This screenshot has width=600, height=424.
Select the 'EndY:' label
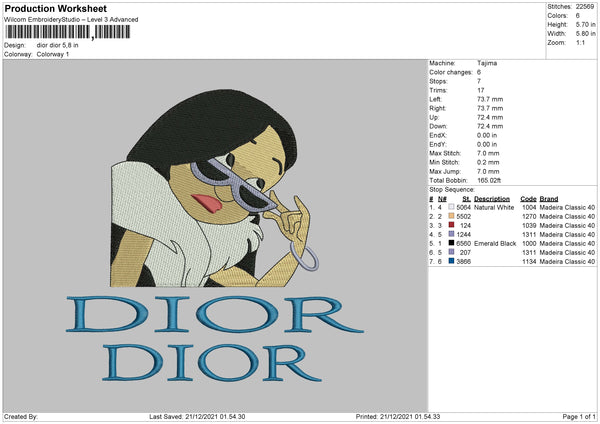pos(438,144)
